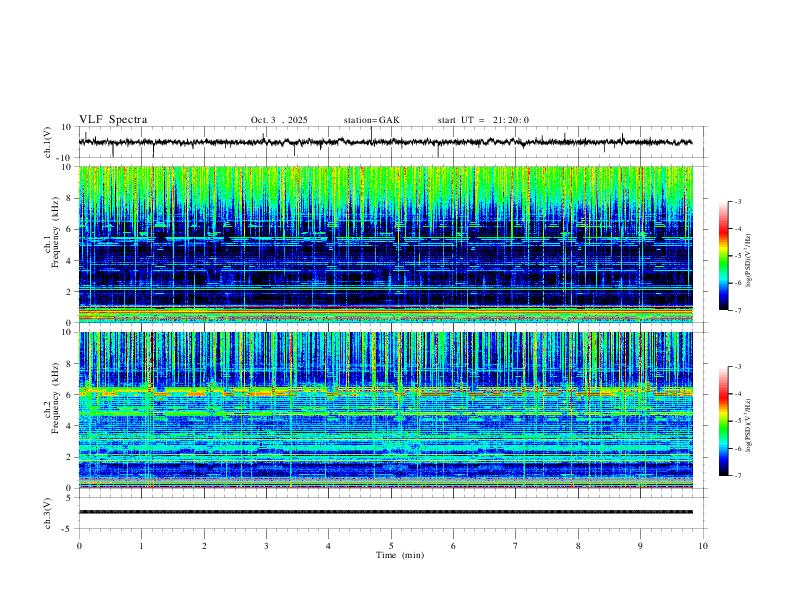The width and height of the screenshot is (792, 612).
Task: Click '-3' on ch.1 color bar scale
Action: tap(737, 201)
